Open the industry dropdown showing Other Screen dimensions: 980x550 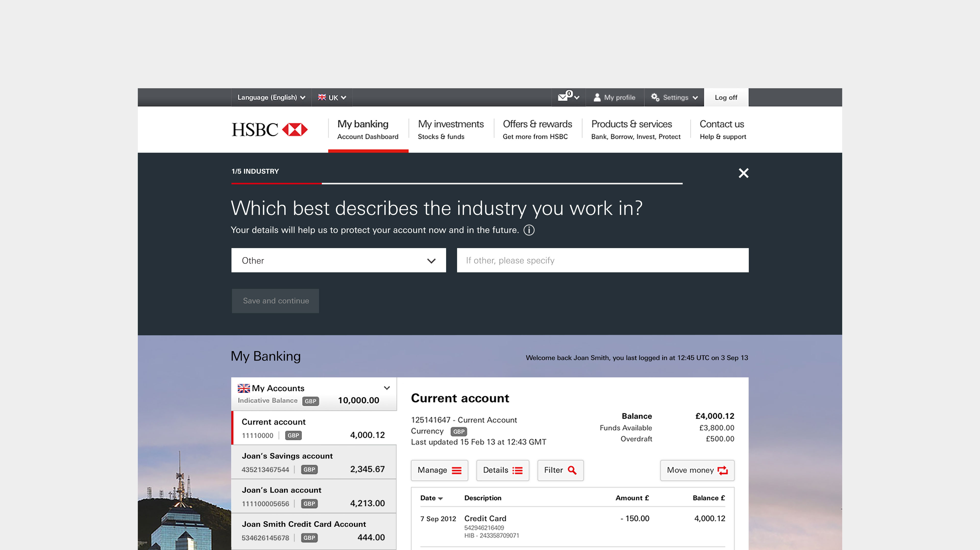339,260
